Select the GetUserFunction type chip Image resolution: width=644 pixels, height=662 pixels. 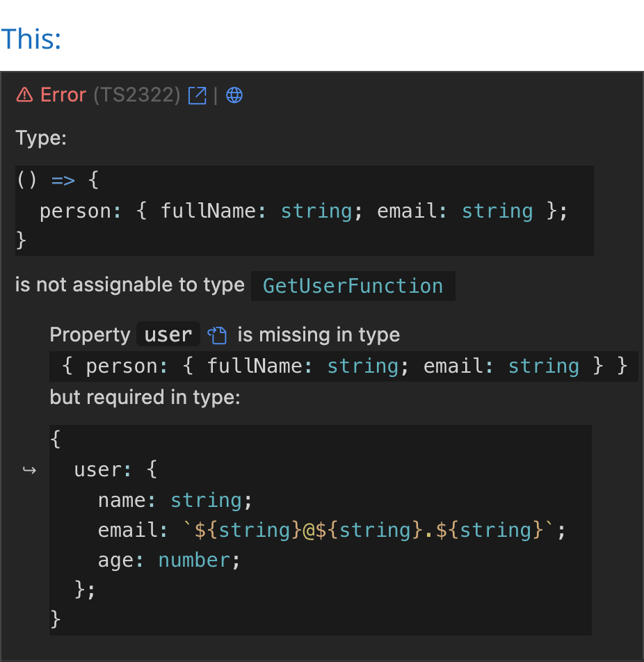353,286
